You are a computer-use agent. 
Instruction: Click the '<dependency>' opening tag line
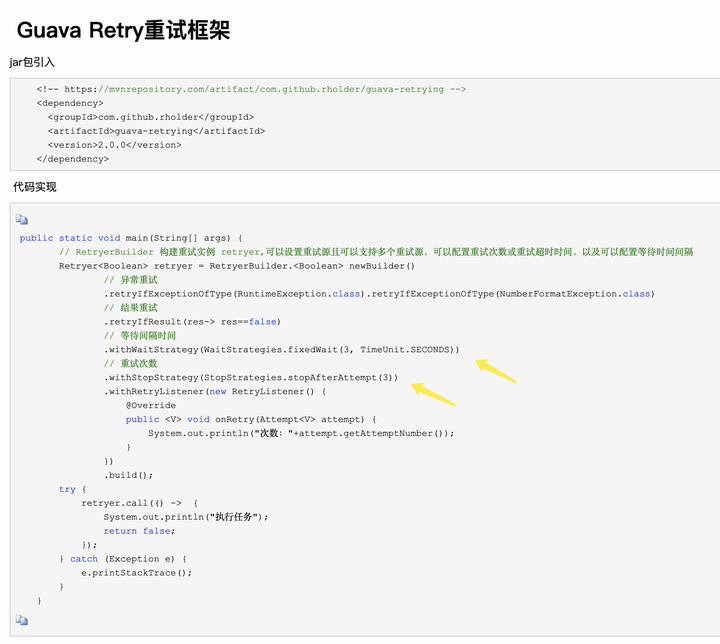[x=70, y=103]
